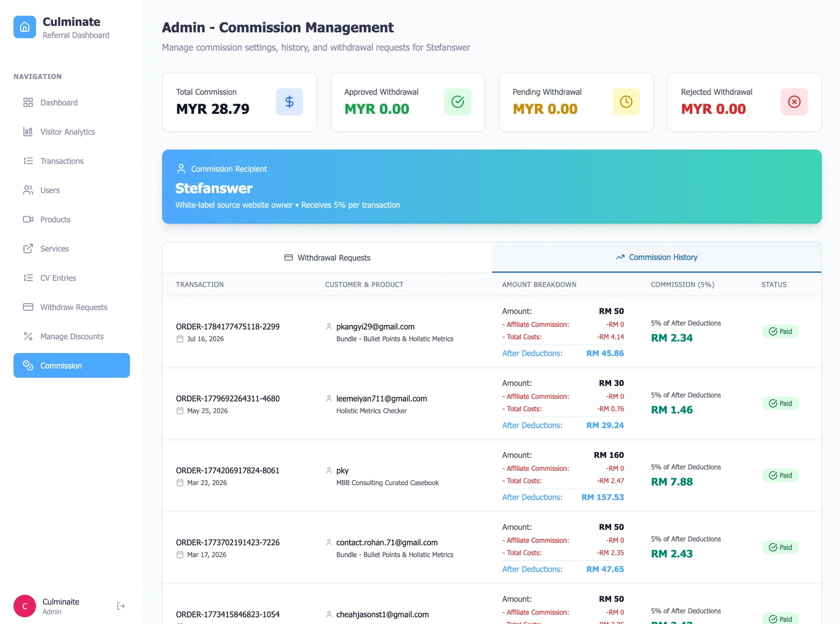The image size is (840, 624).
Task: Open Dashboard in the sidebar
Action: 71,102
